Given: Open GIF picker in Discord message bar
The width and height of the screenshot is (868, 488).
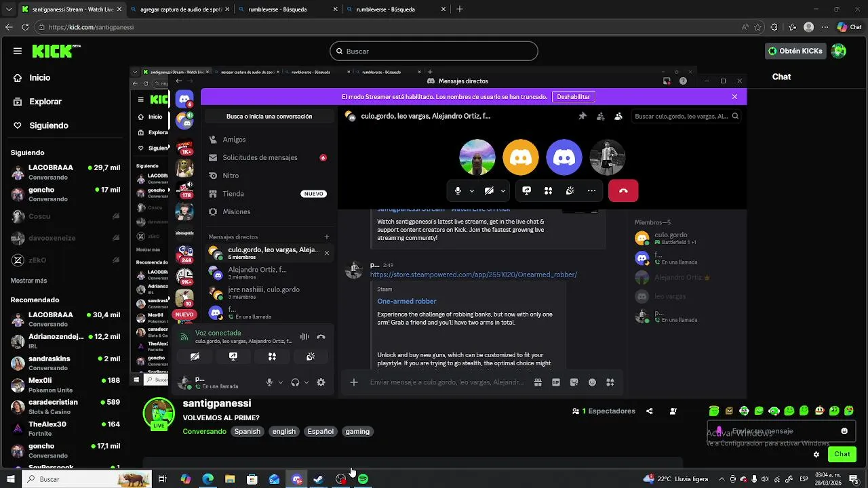Looking at the screenshot, I should [556, 382].
